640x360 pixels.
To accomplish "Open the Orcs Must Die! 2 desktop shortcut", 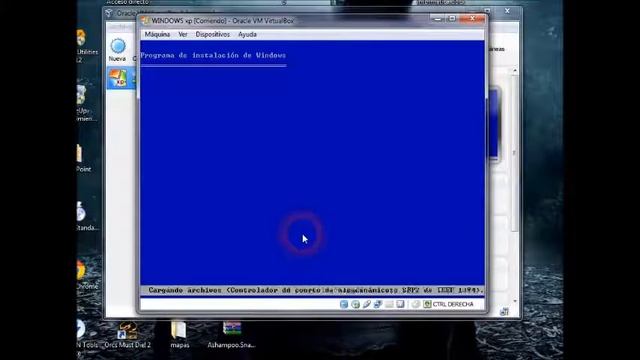I will pyautogui.click(x=127, y=336).
